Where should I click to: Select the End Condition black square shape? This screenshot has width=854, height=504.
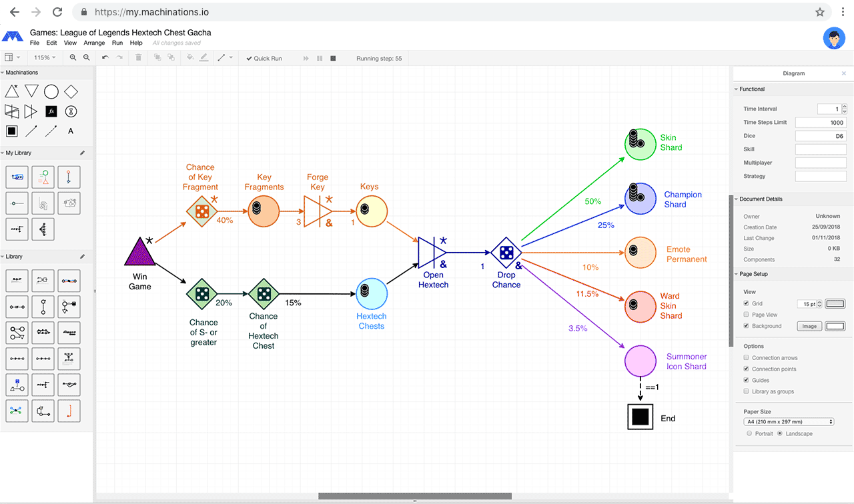point(12,131)
